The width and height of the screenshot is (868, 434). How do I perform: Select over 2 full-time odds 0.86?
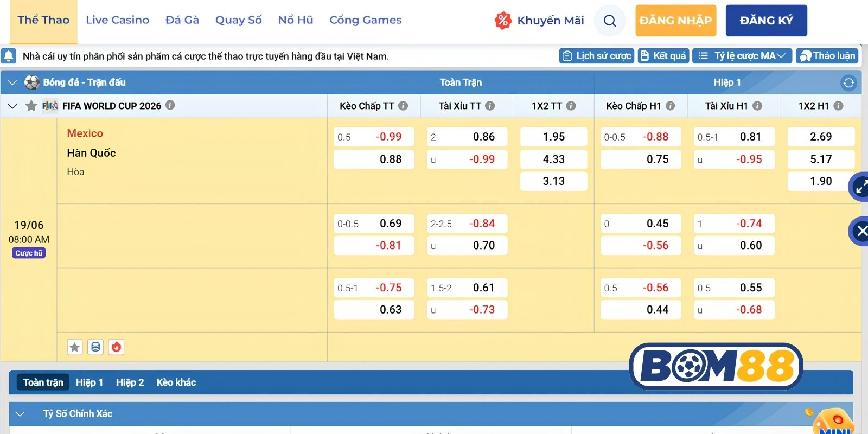pos(467,137)
